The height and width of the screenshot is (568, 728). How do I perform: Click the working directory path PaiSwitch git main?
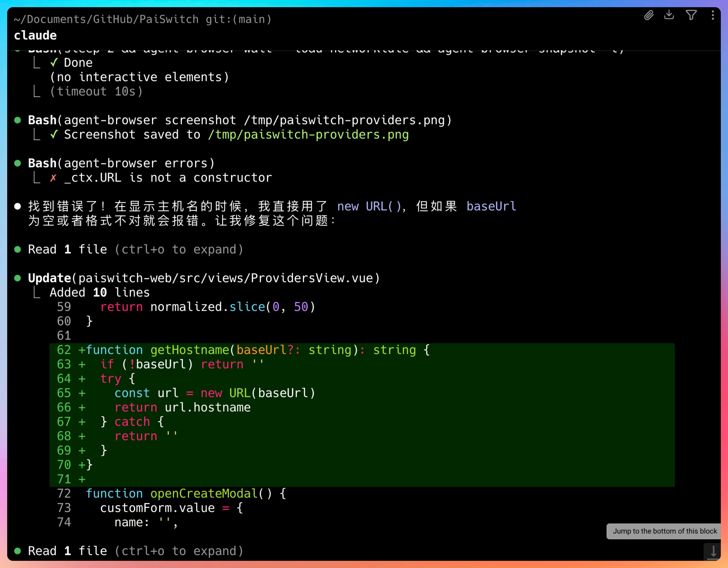[143, 19]
